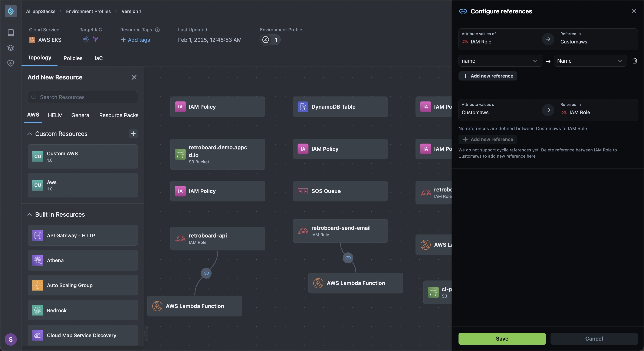Click the Terraform target IaC icon
This screenshot has width=644, height=351.
[x=95, y=39]
